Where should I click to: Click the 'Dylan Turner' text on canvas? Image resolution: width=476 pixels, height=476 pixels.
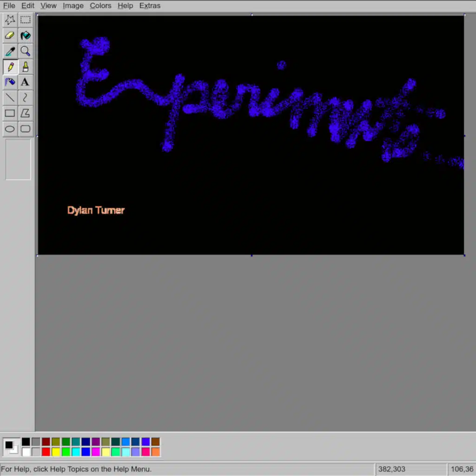click(x=96, y=211)
